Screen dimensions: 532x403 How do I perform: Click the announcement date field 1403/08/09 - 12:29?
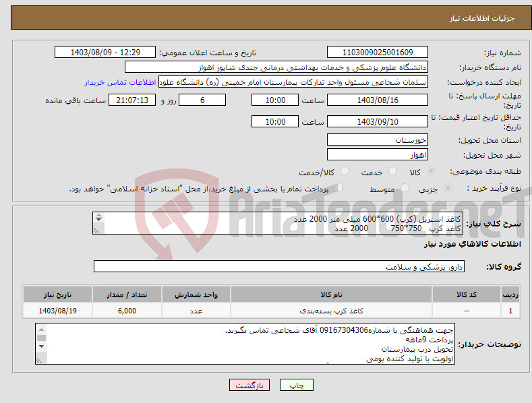tap(105, 53)
